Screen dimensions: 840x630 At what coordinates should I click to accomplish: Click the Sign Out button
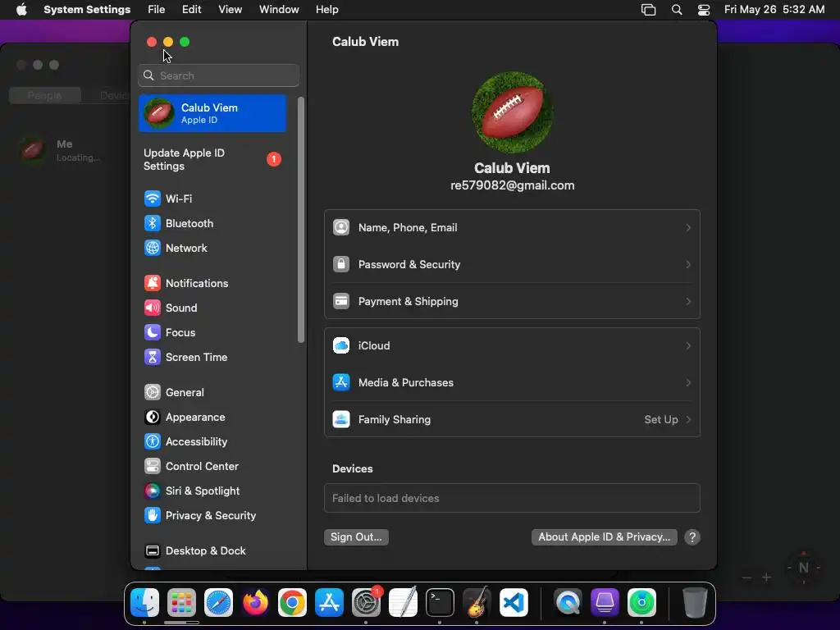point(356,537)
